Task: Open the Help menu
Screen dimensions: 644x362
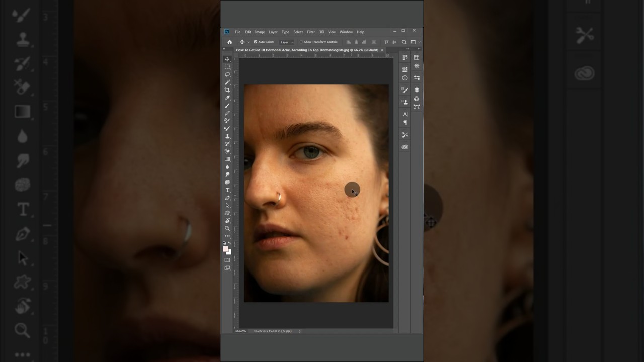Action: tap(360, 32)
